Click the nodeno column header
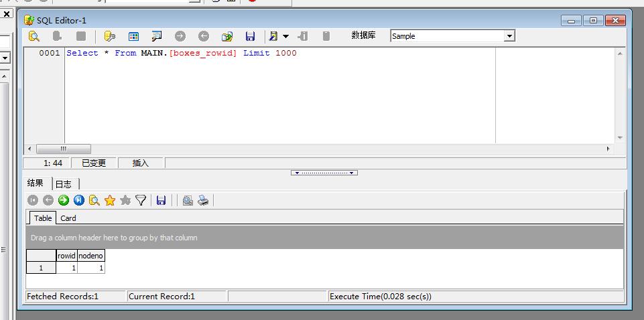Image resolution: width=644 pixels, height=320 pixels. pyautogui.click(x=91, y=256)
